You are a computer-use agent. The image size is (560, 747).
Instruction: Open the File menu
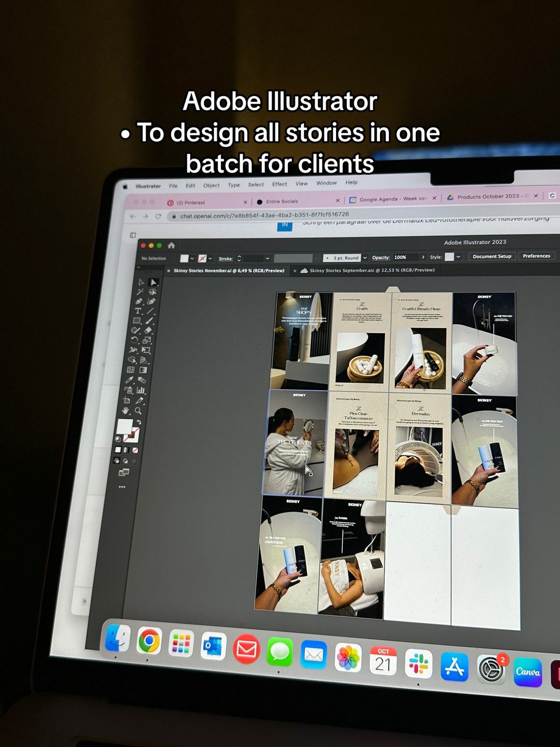pos(173,186)
